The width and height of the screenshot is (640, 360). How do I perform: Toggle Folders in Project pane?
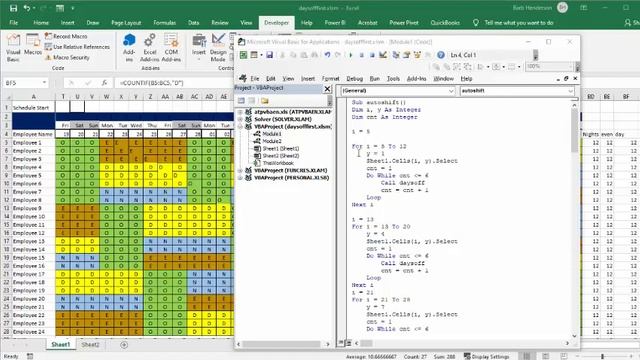click(265, 101)
